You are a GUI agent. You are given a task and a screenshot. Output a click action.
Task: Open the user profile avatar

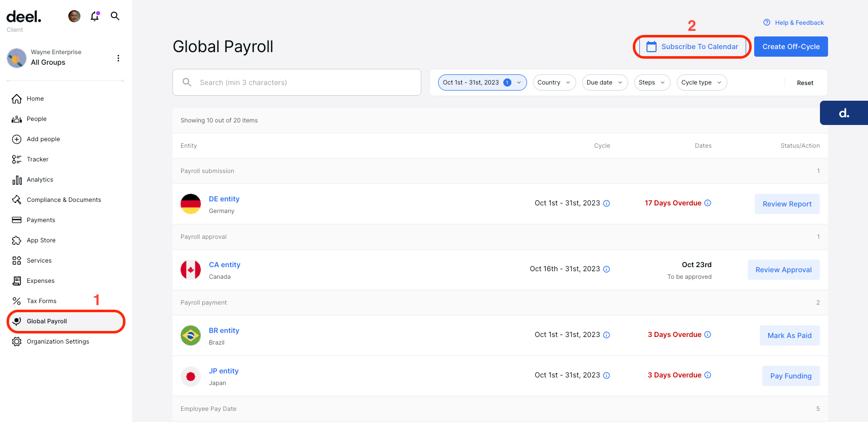point(74,16)
